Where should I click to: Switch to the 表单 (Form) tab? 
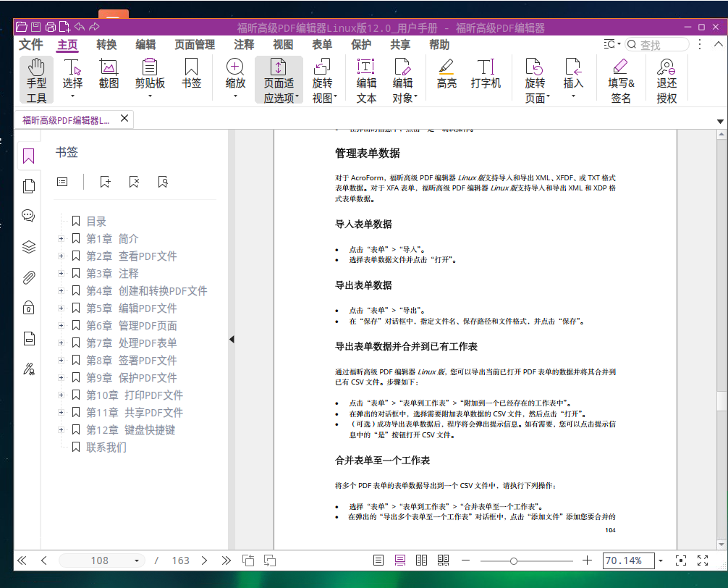point(322,45)
